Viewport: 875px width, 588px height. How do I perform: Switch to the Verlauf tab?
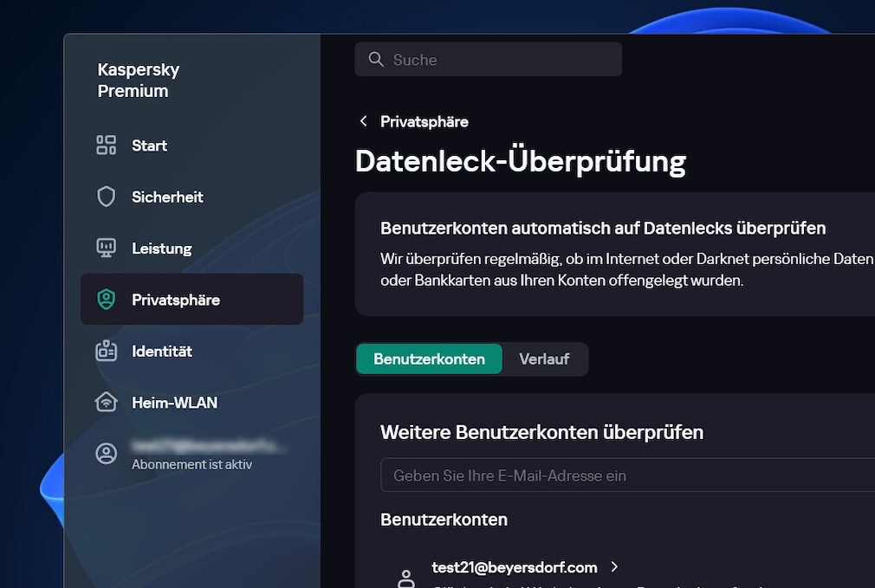tap(544, 359)
